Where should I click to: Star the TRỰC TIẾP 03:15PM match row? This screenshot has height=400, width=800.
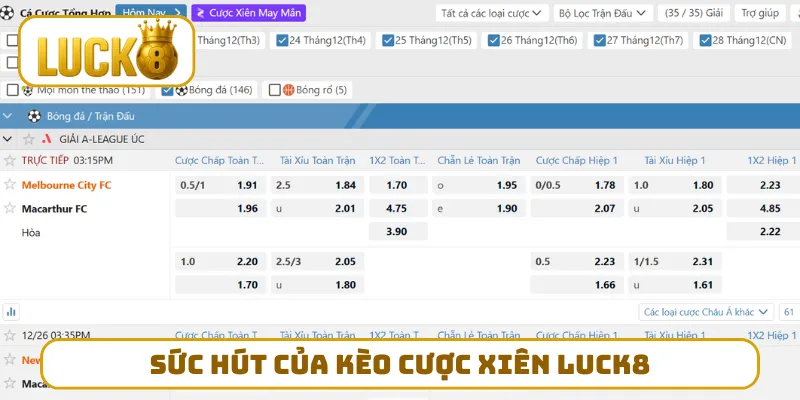[x=10, y=161]
